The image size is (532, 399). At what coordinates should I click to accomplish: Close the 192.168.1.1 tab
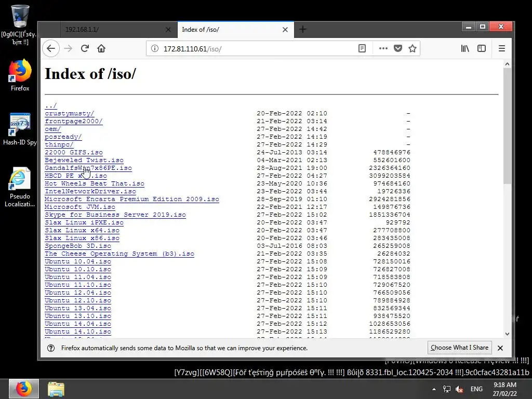tap(168, 30)
